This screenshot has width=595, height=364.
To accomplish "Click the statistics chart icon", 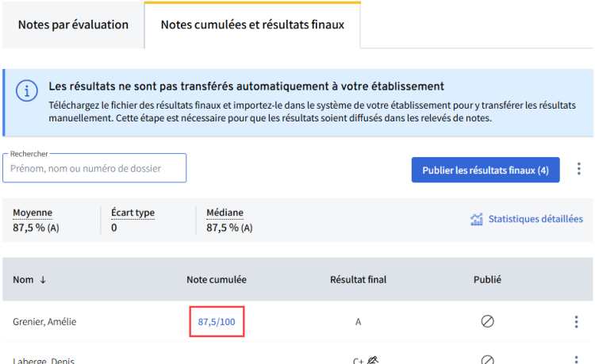I will [x=477, y=219].
